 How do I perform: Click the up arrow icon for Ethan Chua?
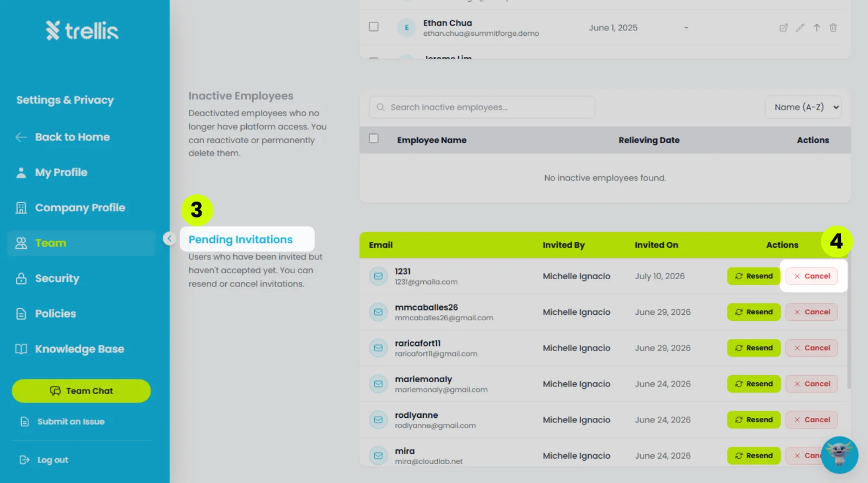click(x=816, y=28)
